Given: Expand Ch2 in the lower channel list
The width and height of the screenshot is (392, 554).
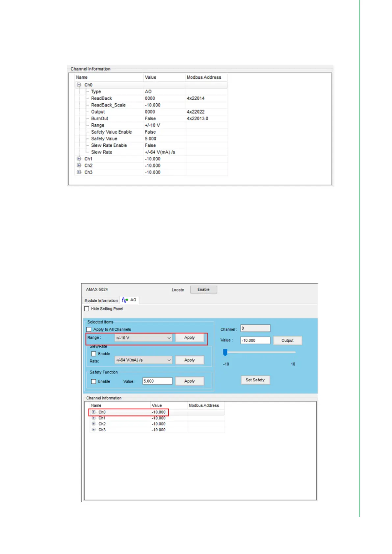Looking at the screenshot, I should (94, 424).
